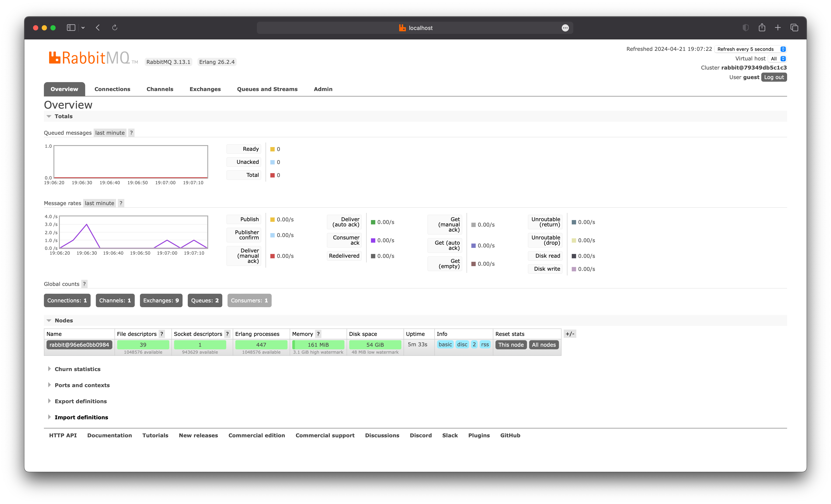
Task: Expand the Churn statistics section
Action: 78,369
